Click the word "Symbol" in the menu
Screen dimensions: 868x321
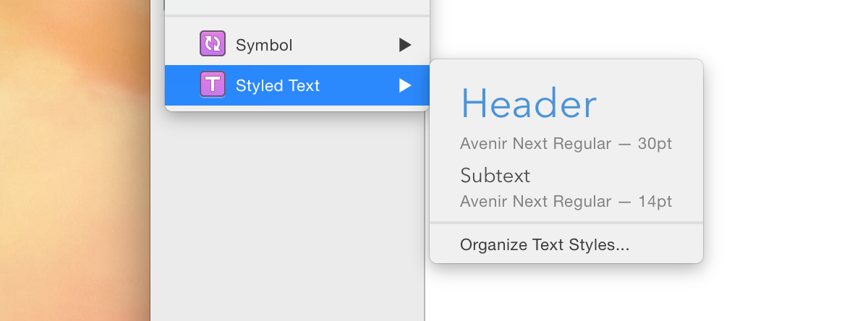click(264, 46)
